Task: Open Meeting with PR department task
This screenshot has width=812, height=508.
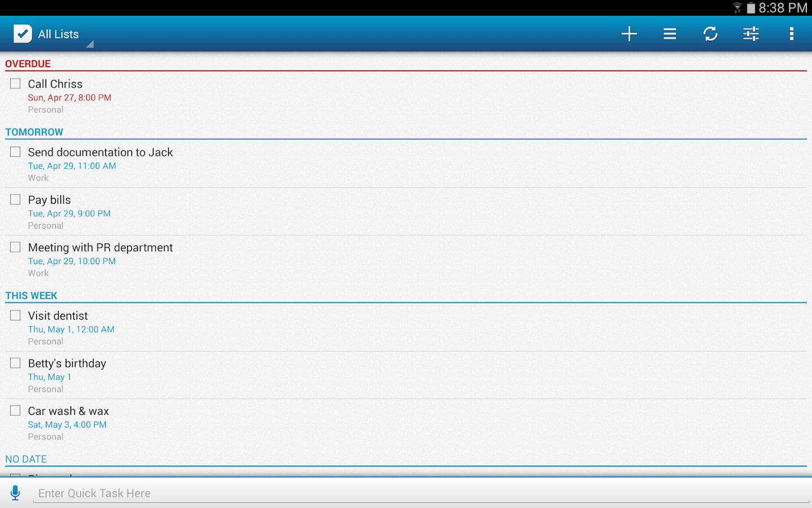Action: tap(406, 260)
